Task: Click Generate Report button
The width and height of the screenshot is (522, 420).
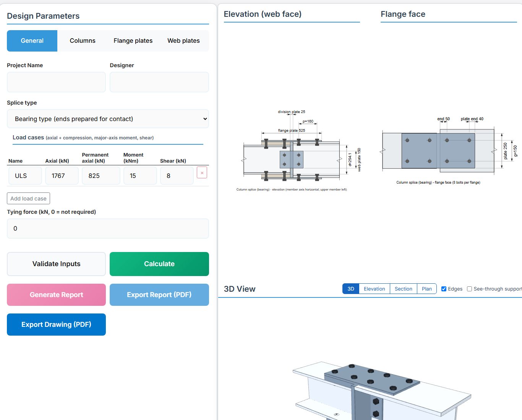Action: [x=56, y=295]
